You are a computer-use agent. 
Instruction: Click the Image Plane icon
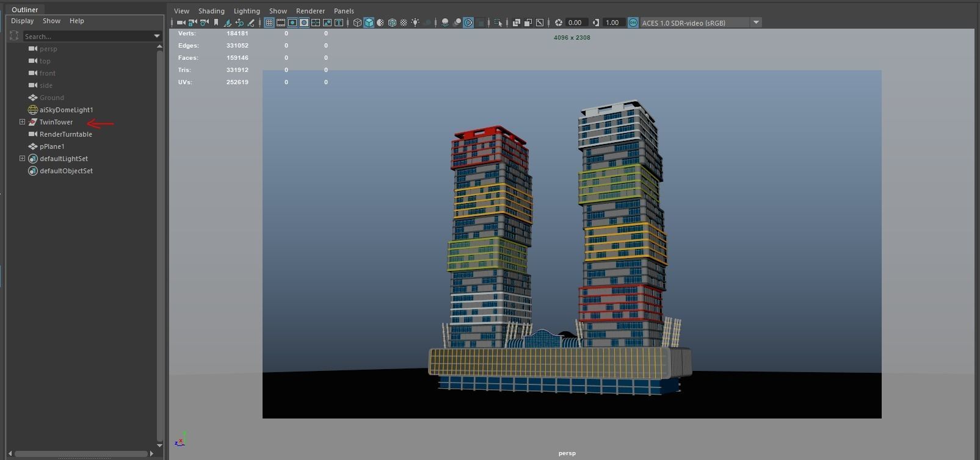(x=228, y=23)
